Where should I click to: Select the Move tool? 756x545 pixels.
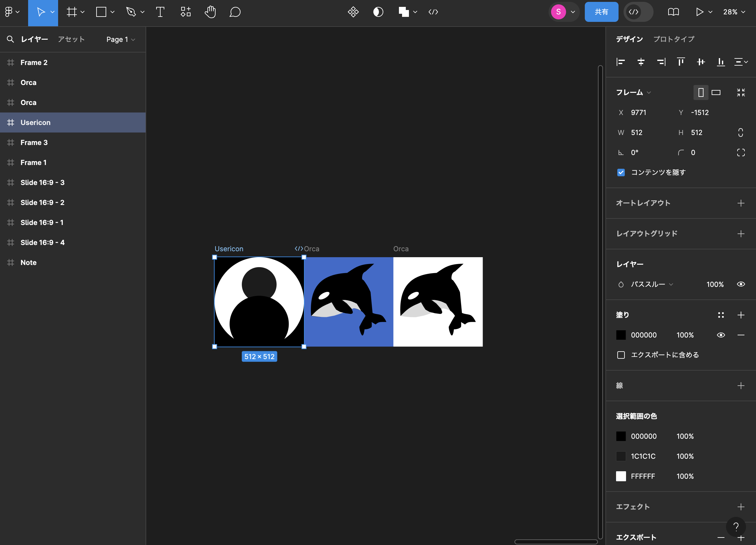pos(41,12)
